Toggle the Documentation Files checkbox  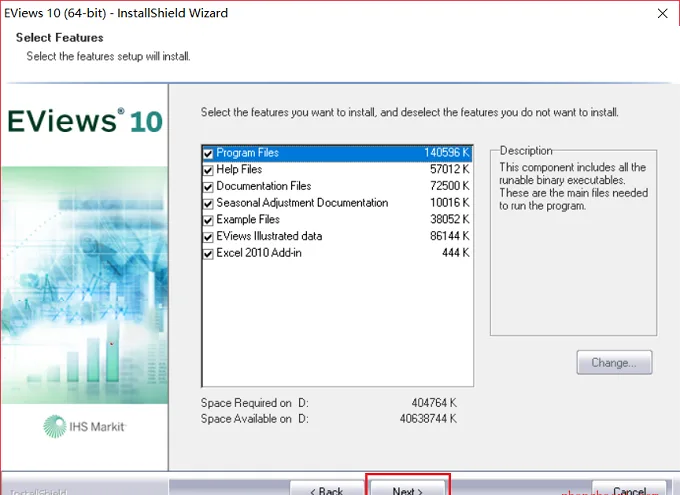pos(208,187)
